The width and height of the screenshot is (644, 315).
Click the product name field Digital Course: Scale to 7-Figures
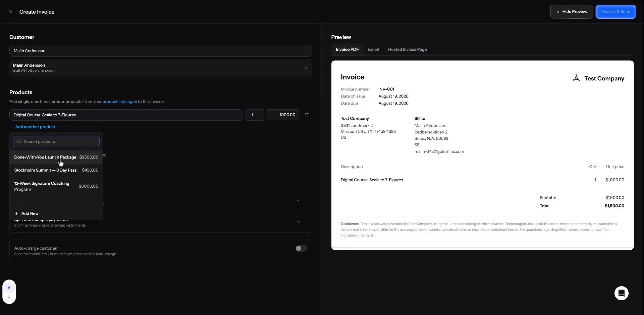[x=126, y=115]
